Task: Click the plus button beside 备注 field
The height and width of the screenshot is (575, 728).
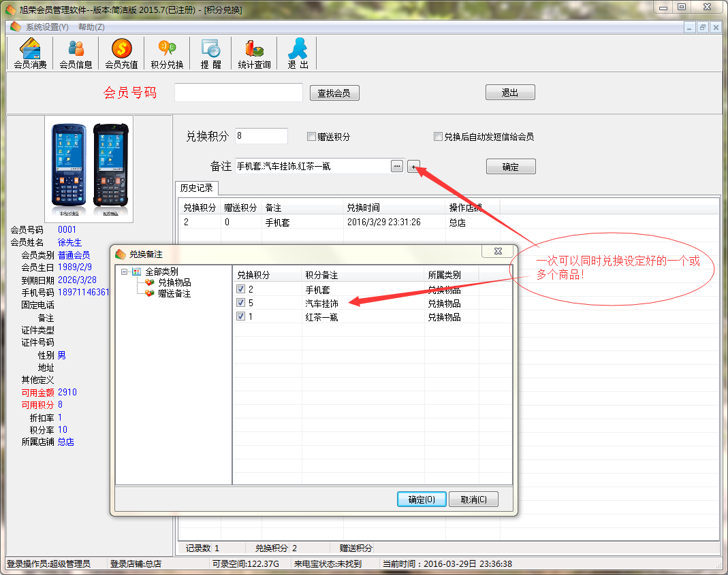Action: (413, 166)
